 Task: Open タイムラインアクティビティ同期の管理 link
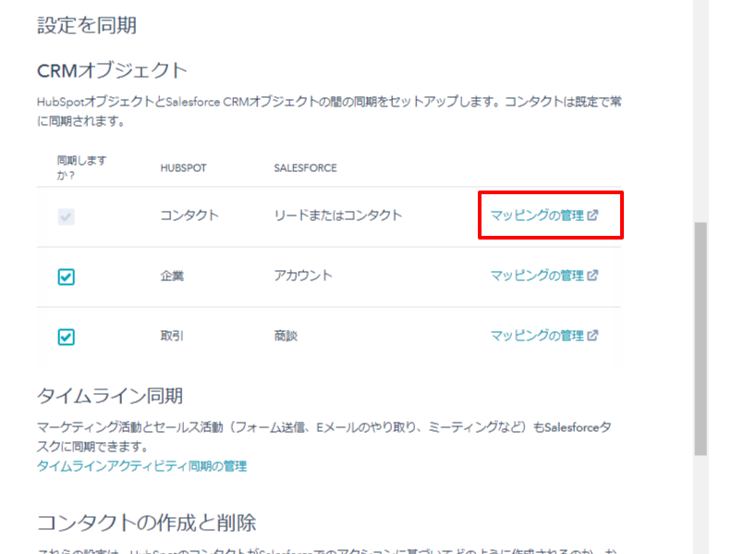[x=141, y=466]
